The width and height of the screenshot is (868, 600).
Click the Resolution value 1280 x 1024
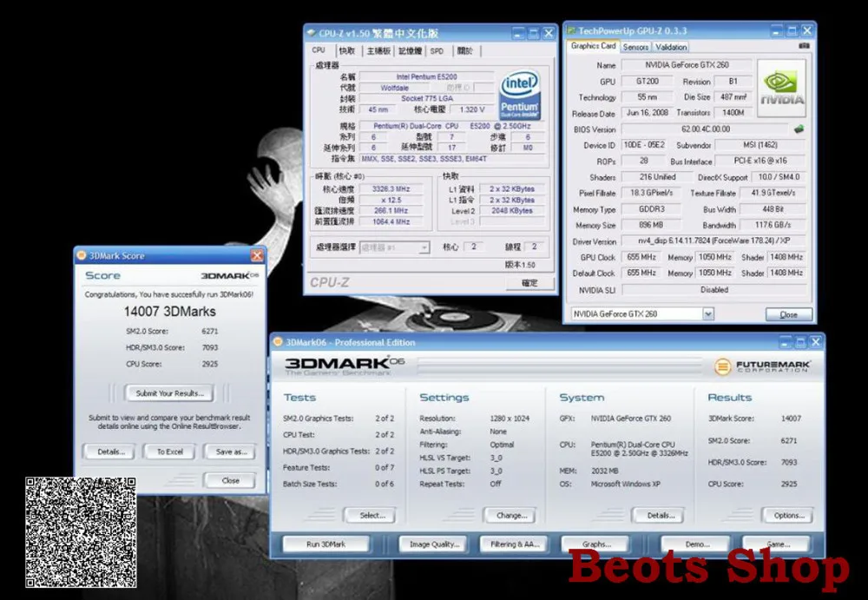coord(510,419)
